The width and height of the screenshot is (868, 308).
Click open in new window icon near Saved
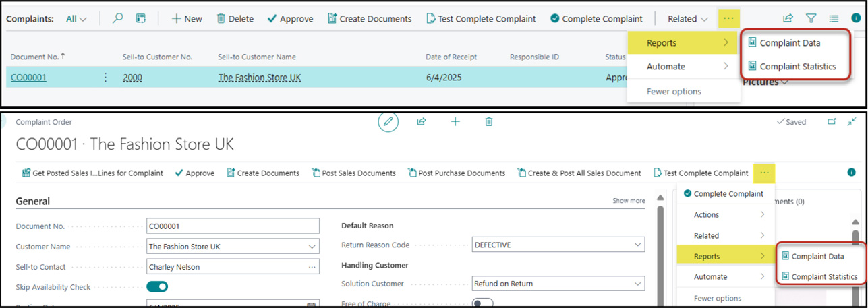[x=832, y=122]
